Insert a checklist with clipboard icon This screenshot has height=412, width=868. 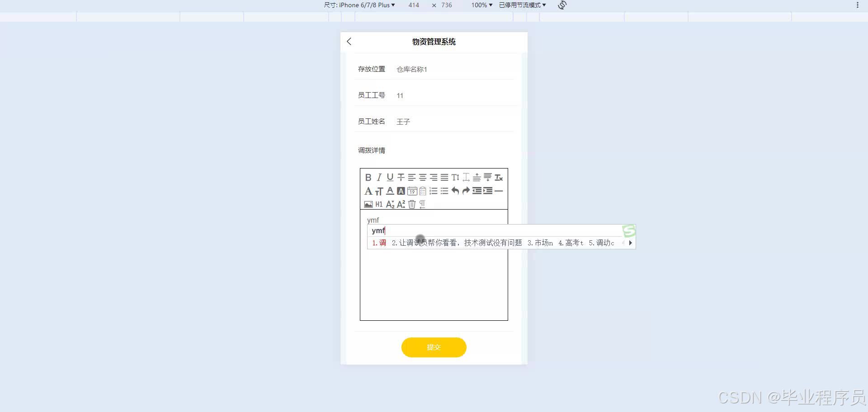tap(422, 191)
